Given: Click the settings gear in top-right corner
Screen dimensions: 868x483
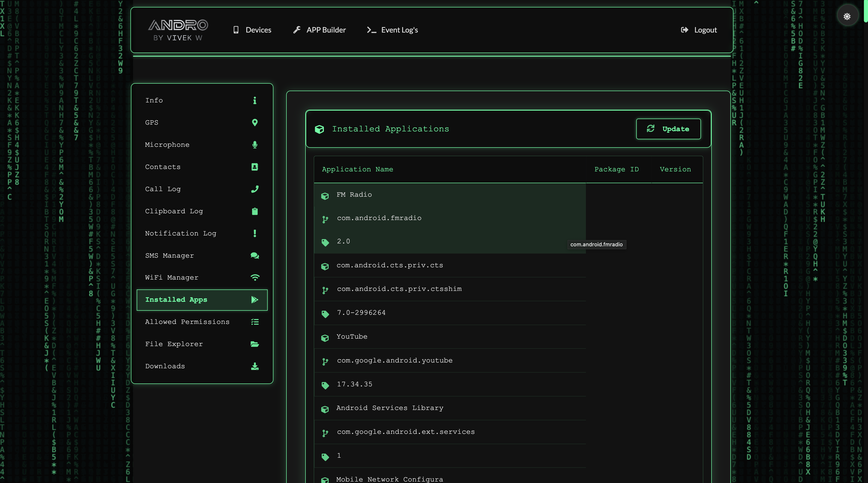Looking at the screenshot, I should click(x=847, y=15).
